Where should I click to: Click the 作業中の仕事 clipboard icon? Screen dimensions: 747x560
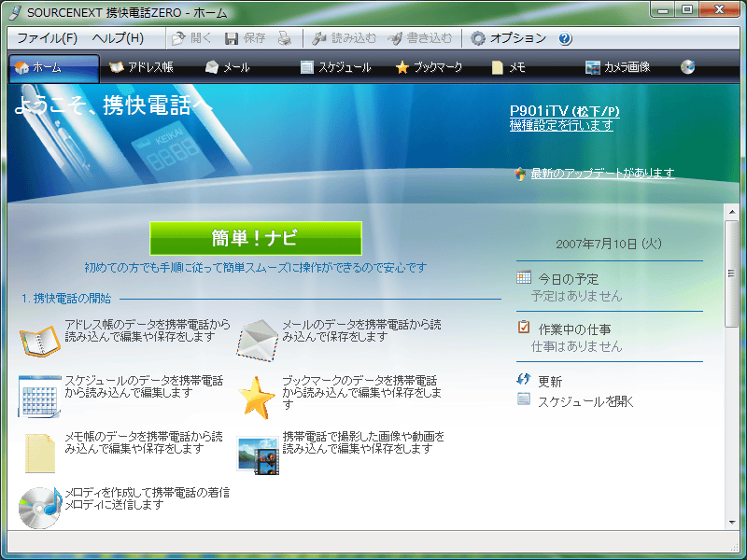[x=524, y=328]
